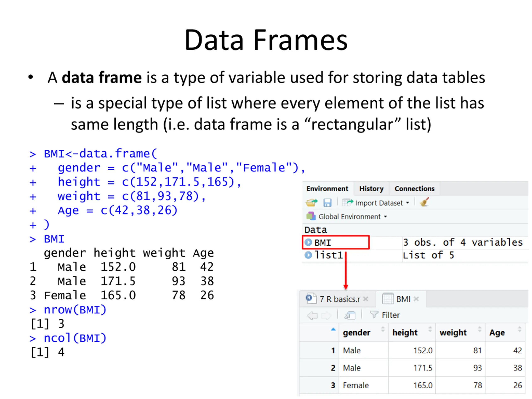Click the forward arrow in data viewer
Screen dimensions: 532x399
(326, 315)
